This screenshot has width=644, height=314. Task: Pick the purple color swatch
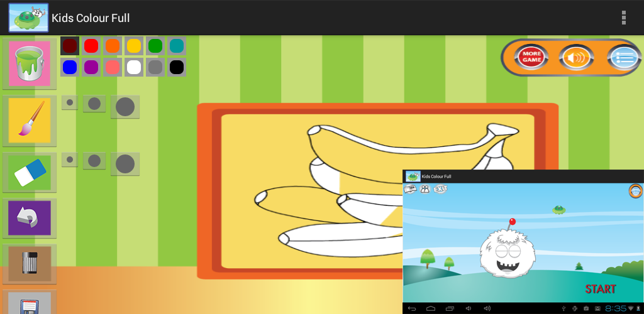pos(91,67)
